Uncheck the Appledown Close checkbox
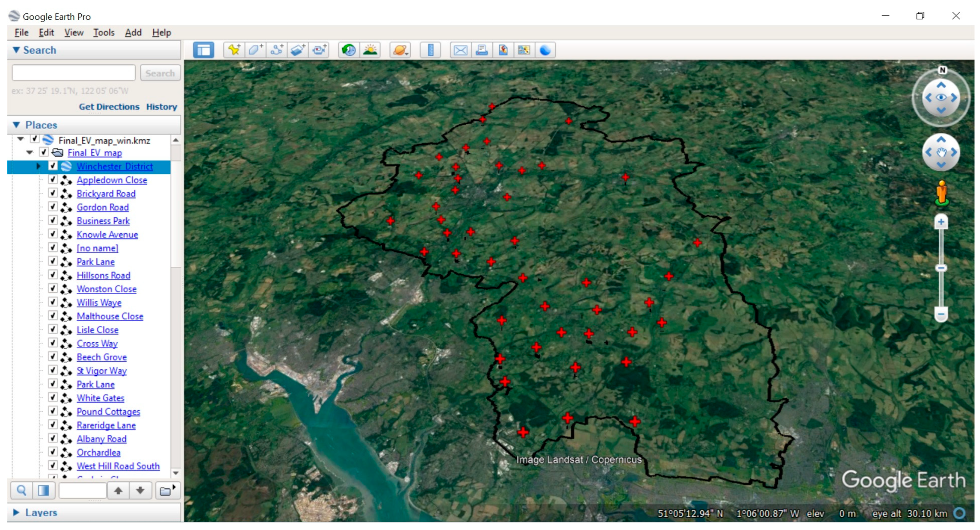The image size is (980, 530). coord(53,179)
